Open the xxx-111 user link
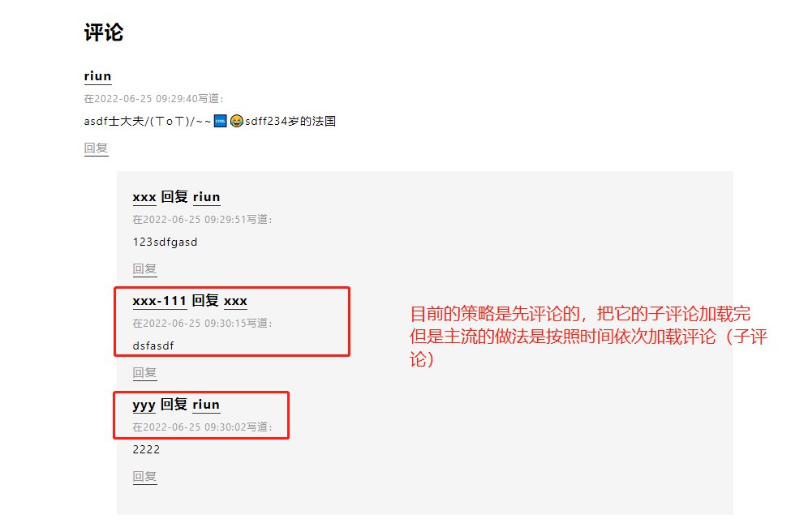The height and width of the screenshot is (532, 791). tap(159, 301)
